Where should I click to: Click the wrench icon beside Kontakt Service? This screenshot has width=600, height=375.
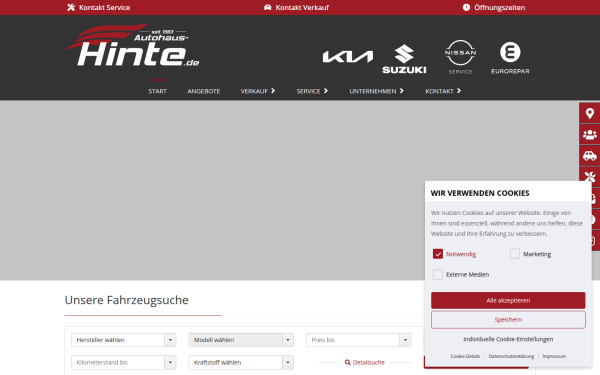71,7
